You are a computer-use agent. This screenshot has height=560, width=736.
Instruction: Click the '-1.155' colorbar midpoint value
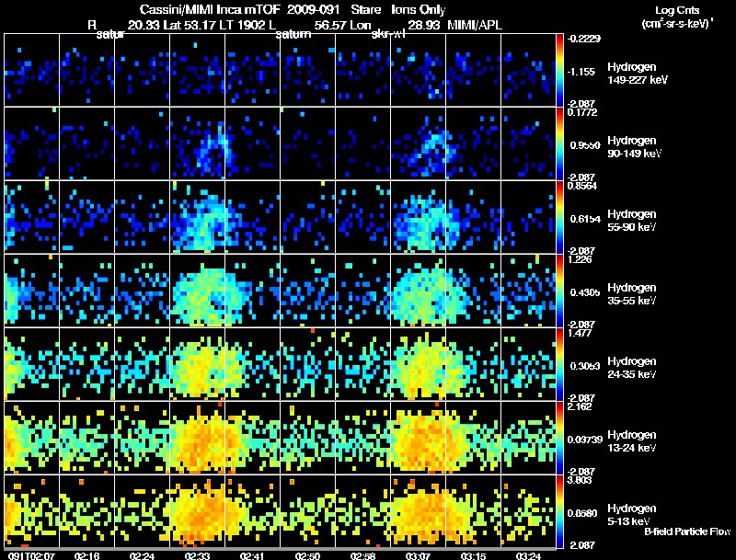tap(581, 72)
